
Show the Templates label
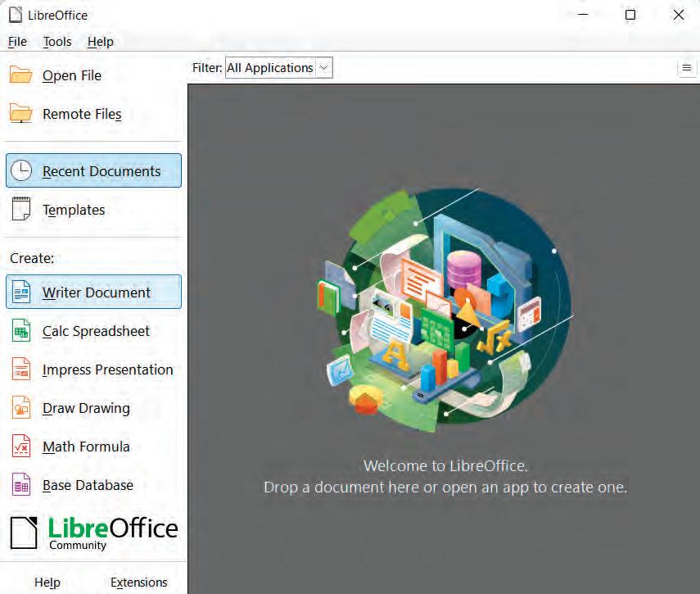tap(74, 210)
